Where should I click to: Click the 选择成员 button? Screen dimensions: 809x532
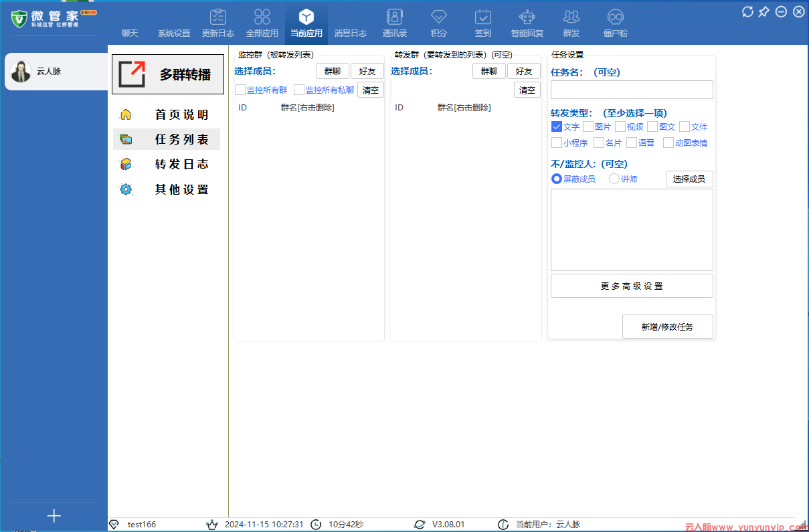click(x=689, y=179)
